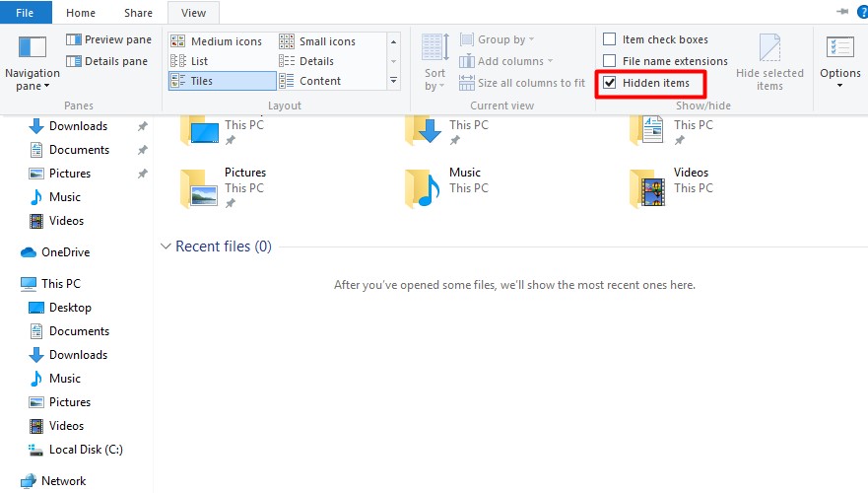The width and height of the screenshot is (868, 493).
Task: Enable Item check boxes
Action: (610, 39)
